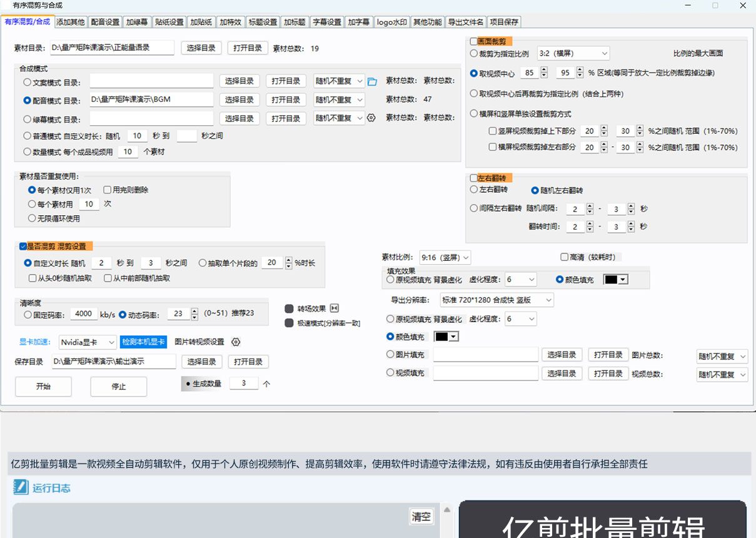Toggle the dark square icon before 转场效果
This screenshot has width=756, height=538.
[288, 308]
